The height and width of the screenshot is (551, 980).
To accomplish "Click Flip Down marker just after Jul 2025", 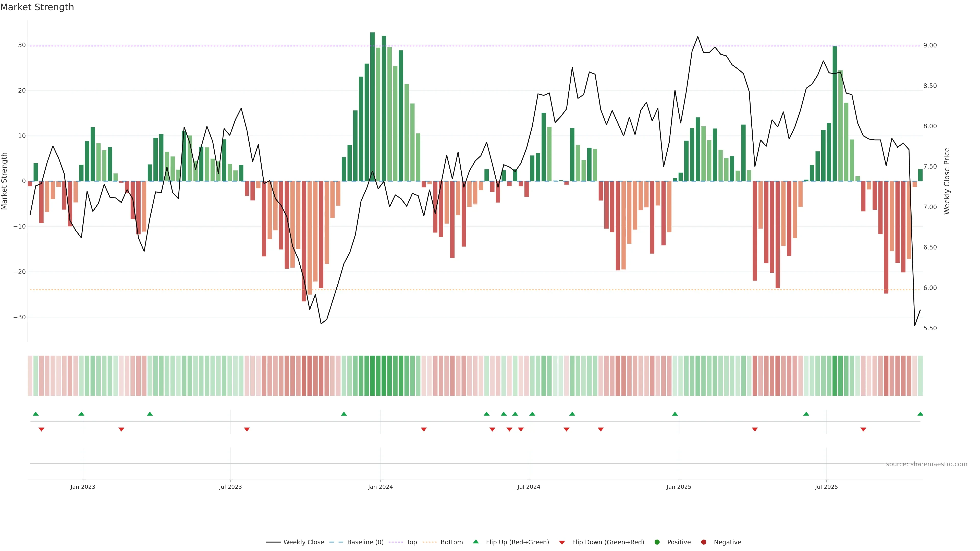I will tap(863, 429).
